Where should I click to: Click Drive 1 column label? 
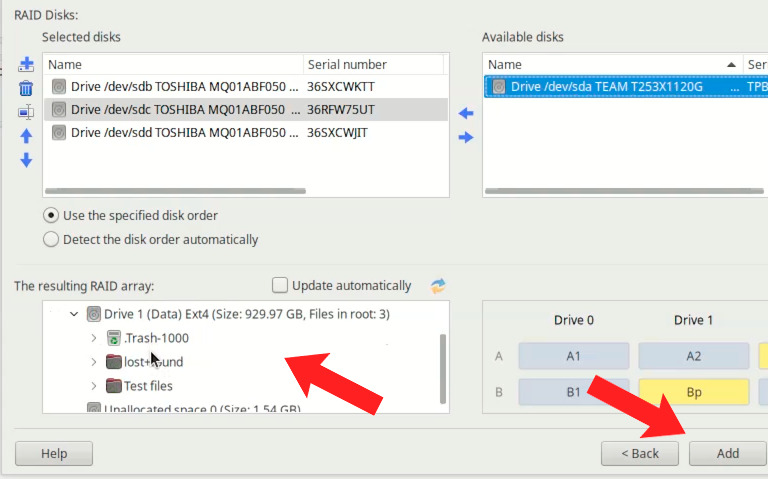point(694,320)
